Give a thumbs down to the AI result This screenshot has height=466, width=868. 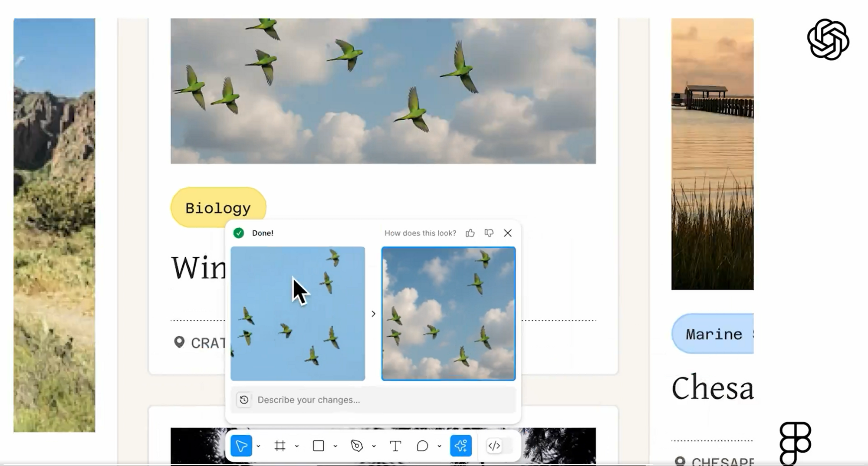click(489, 233)
